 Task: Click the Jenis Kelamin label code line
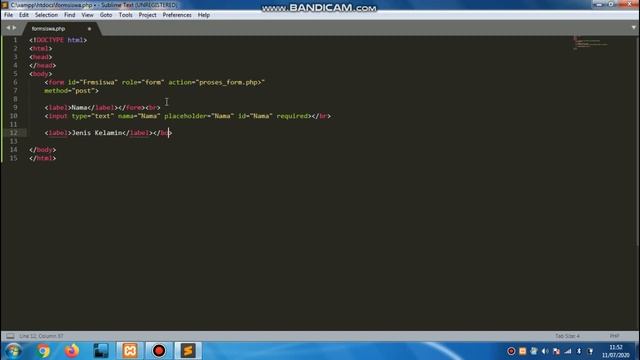108,133
